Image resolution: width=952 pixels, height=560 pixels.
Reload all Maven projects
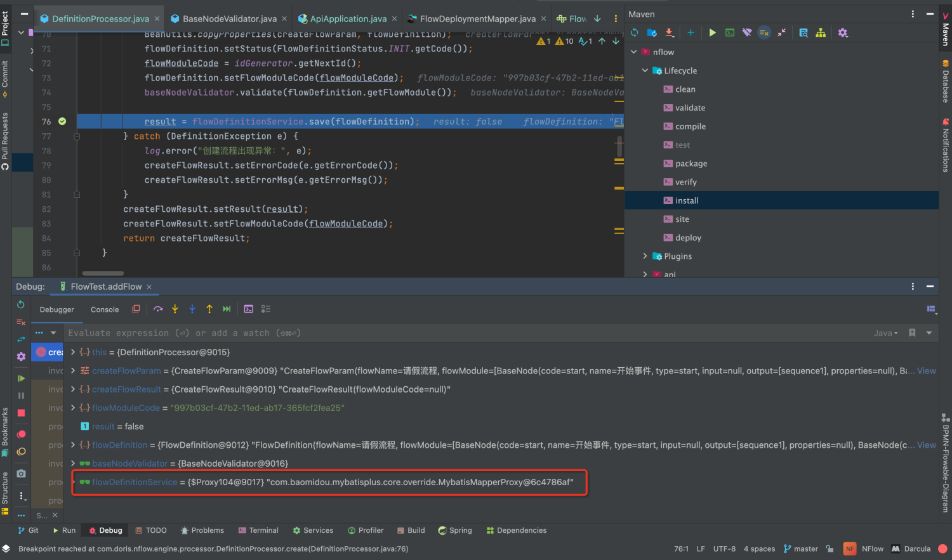pyautogui.click(x=635, y=32)
